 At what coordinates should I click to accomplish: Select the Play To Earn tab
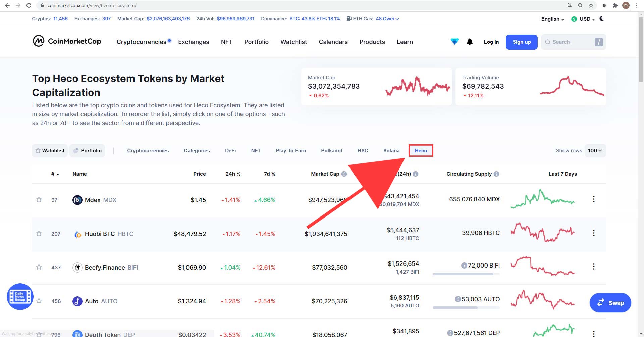coord(291,151)
